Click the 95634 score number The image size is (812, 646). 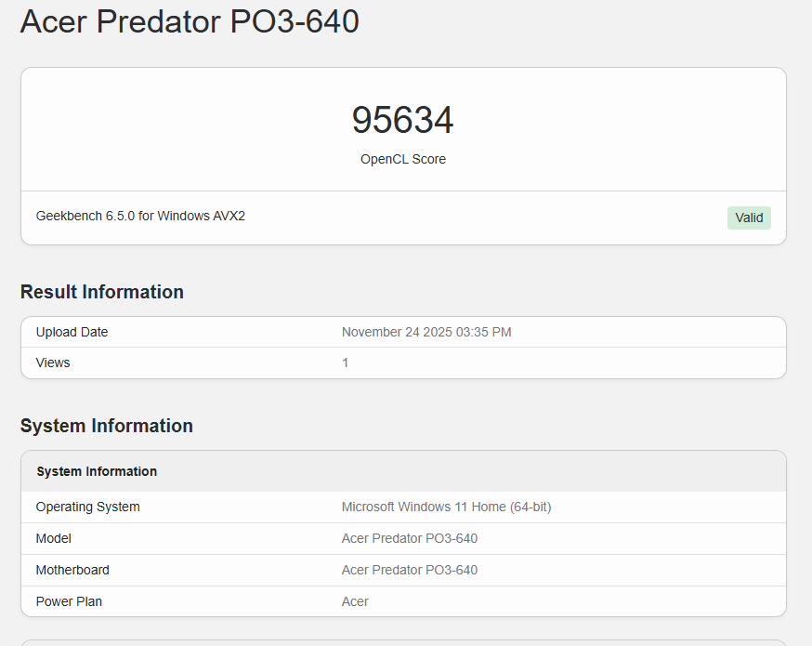coord(402,121)
